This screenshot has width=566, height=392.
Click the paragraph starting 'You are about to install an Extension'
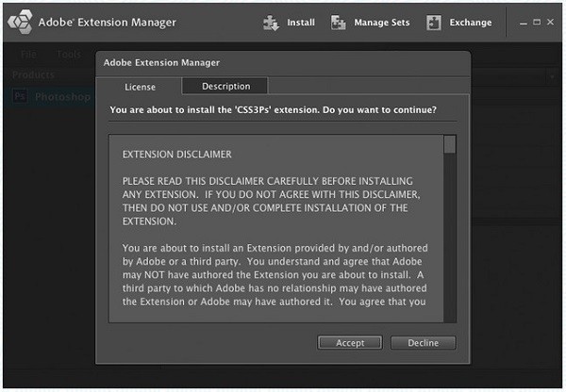[x=275, y=275]
